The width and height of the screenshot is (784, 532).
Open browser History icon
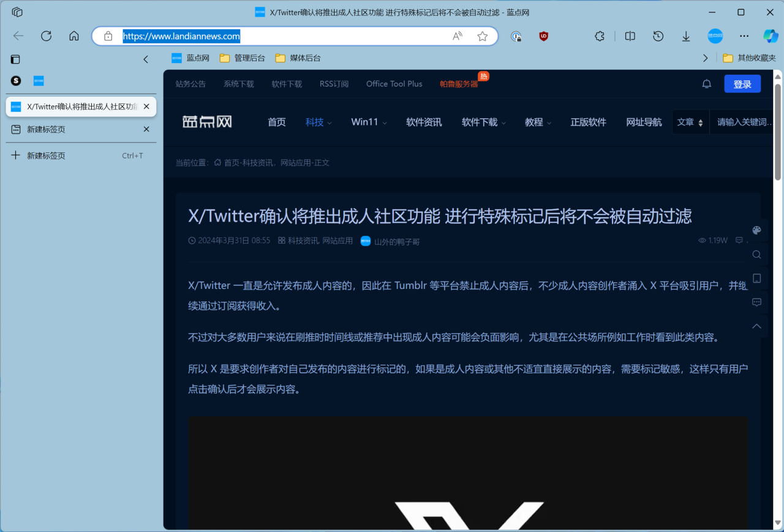[658, 36]
